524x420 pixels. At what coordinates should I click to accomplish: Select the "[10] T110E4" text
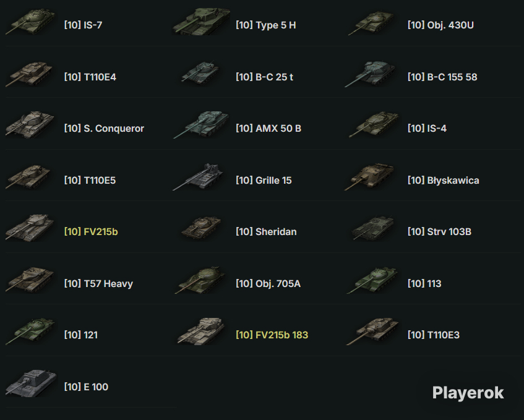point(90,77)
